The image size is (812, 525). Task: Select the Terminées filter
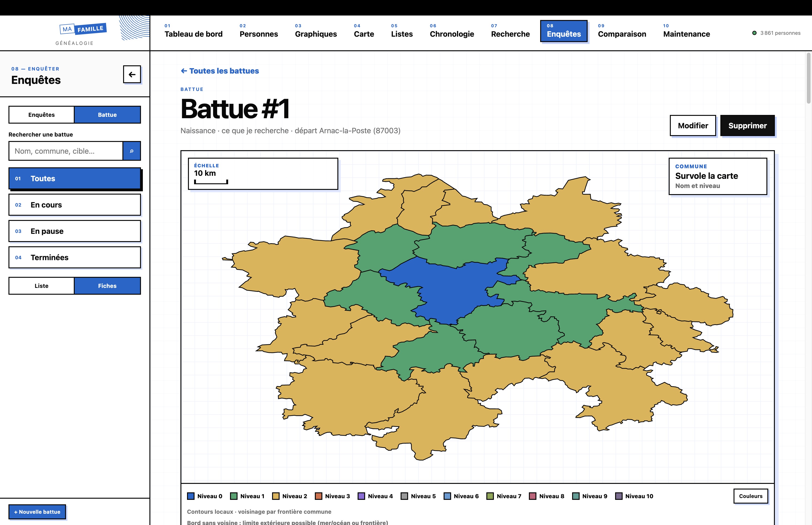(75, 257)
